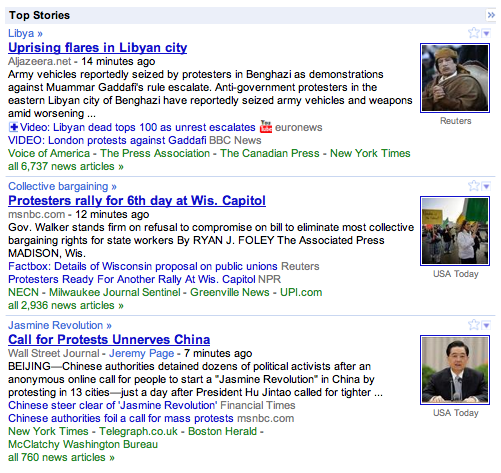Open the Jasmine Revolution topic link

pyautogui.click(x=60, y=325)
